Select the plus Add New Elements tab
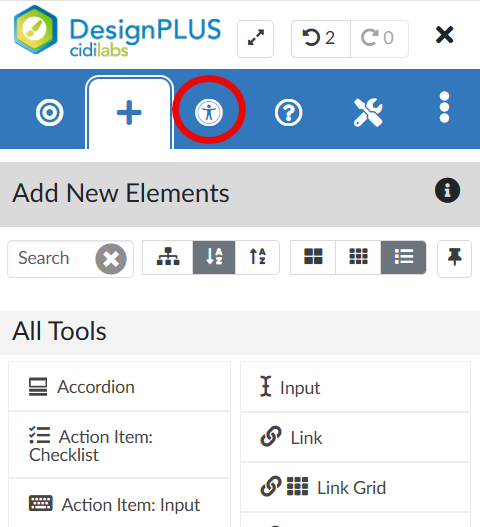 (x=129, y=112)
